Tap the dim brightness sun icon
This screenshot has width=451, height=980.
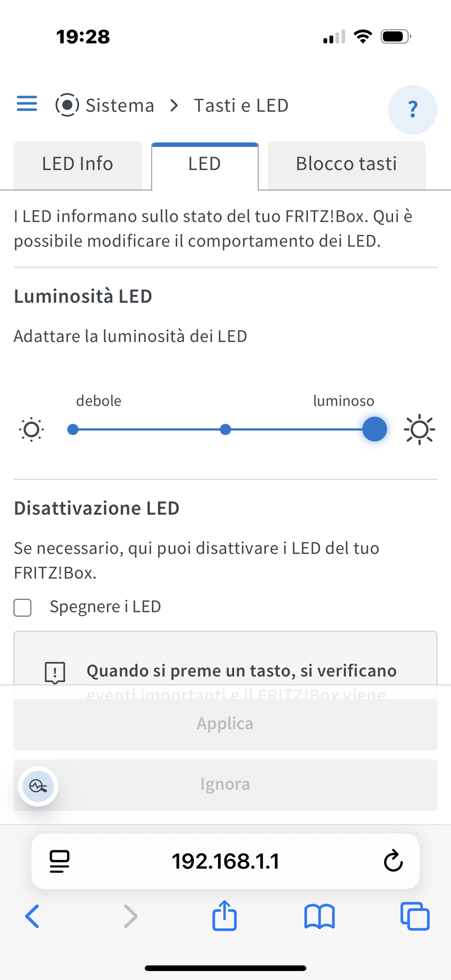click(x=31, y=430)
